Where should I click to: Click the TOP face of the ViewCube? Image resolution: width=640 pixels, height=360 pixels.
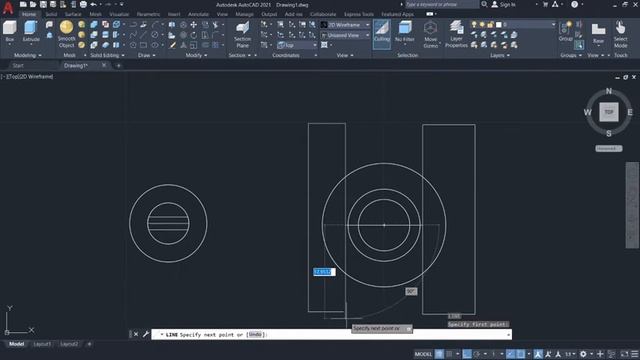[609, 112]
